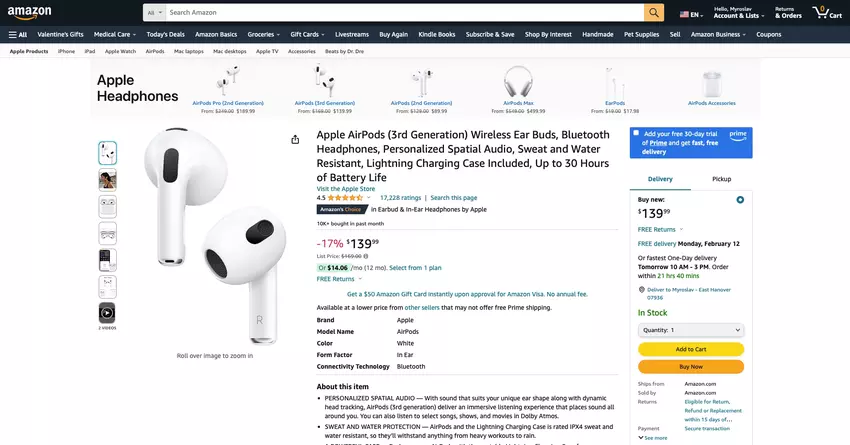Open the Quantity dropdown
The height and width of the screenshot is (445, 850).
(x=691, y=329)
